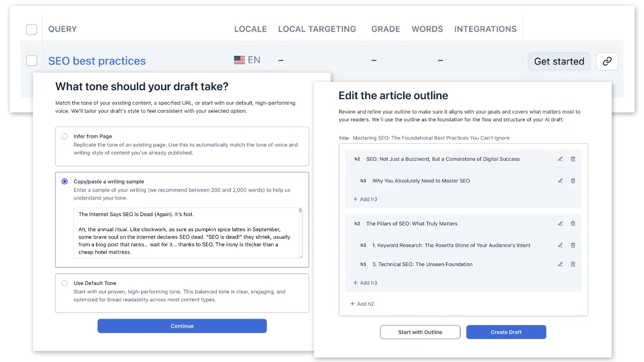Add h3 under 'SEO: Not Just a Buzzword'
Viewport: 644px width, 362px height.
pyautogui.click(x=365, y=199)
